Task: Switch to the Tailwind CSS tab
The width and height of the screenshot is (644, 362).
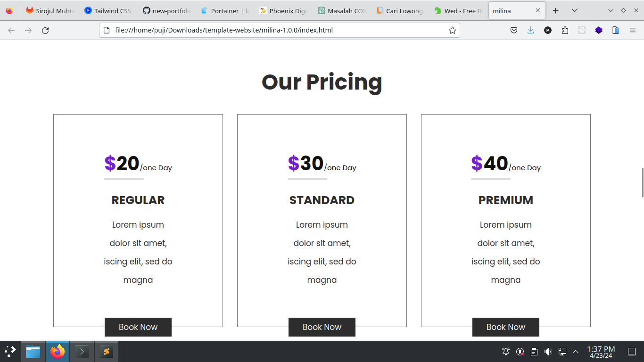Action: tap(108, 10)
